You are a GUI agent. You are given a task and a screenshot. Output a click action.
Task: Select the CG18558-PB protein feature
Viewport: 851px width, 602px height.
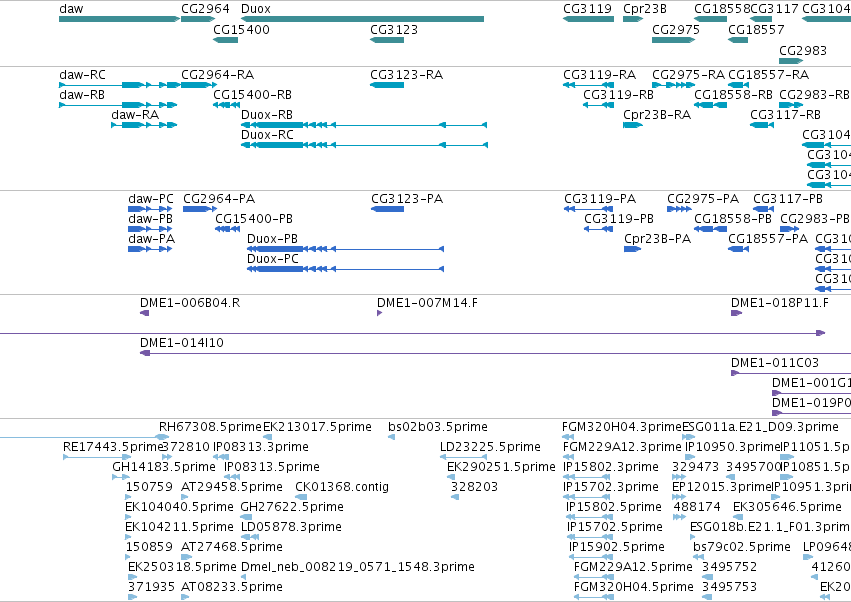710,229
